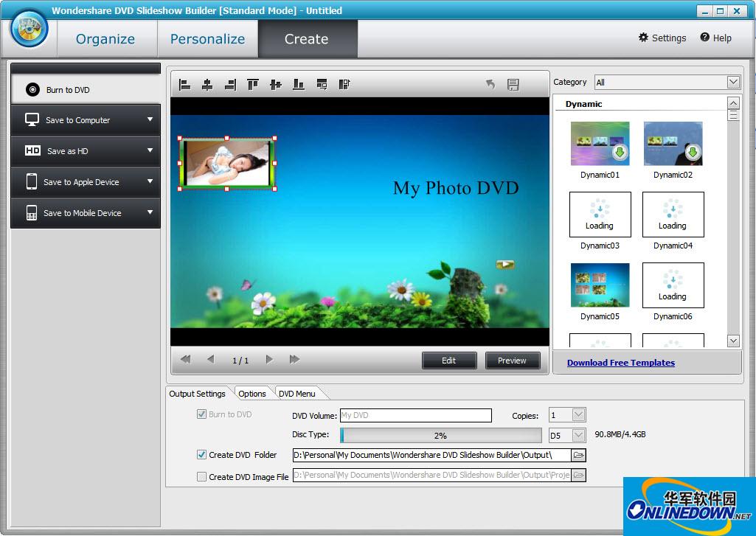
Task: Click the align horizontal center icon
Action: (207, 85)
